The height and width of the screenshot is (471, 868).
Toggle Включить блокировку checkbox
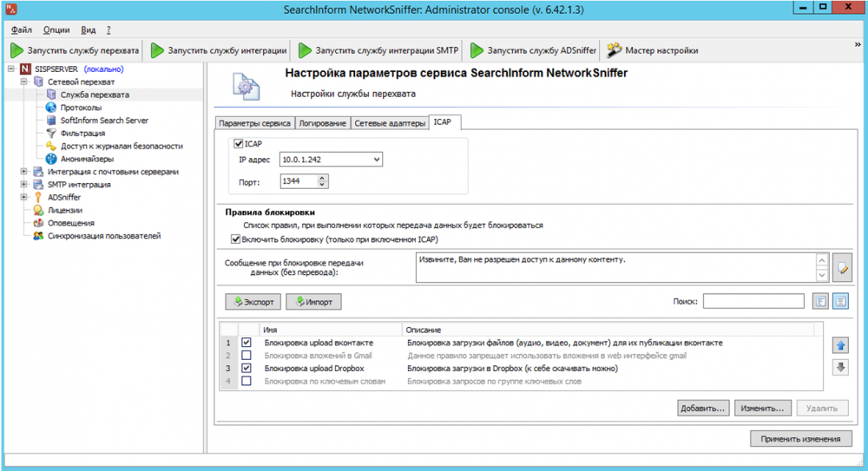pyautogui.click(x=236, y=239)
